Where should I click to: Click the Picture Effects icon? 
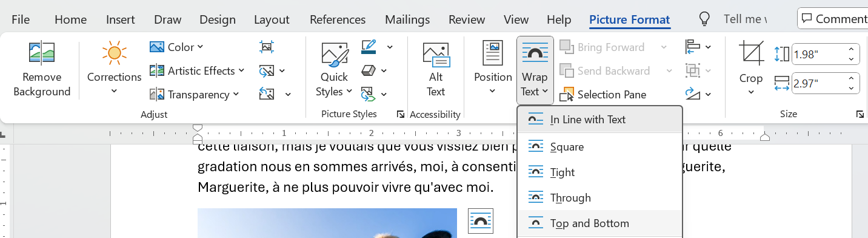pos(369,70)
